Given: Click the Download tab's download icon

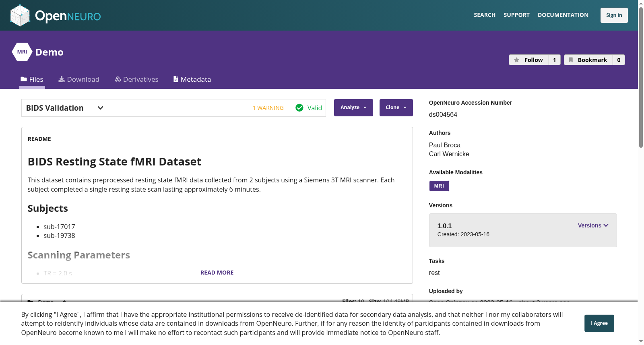Looking at the screenshot, I should click(62, 79).
